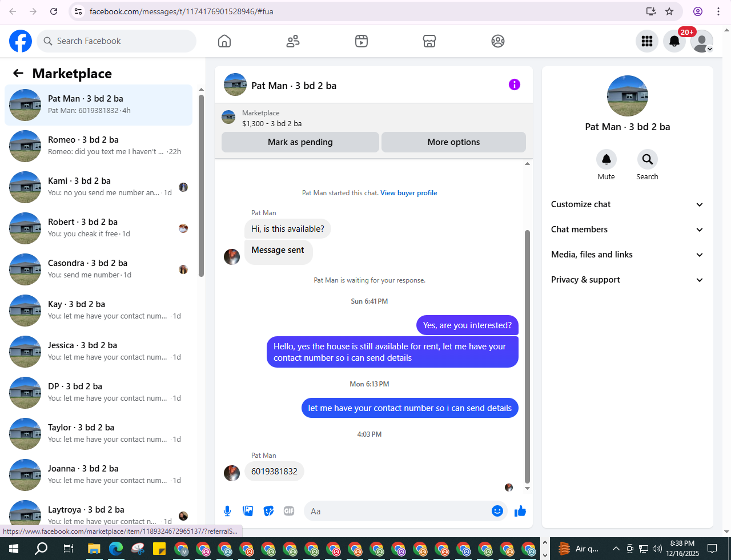The image size is (731, 560).
Task: Open the site information icon in address bar
Action: pyautogui.click(x=79, y=11)
